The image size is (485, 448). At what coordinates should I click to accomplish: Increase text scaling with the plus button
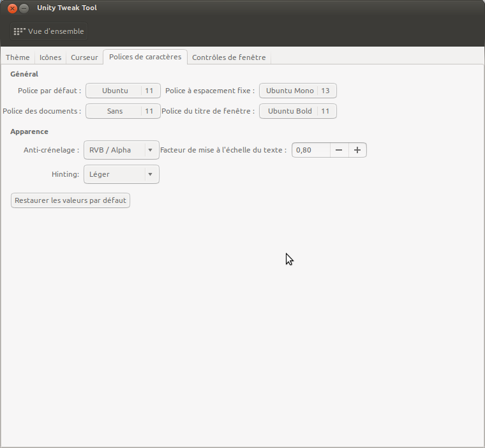coord(357,150)
